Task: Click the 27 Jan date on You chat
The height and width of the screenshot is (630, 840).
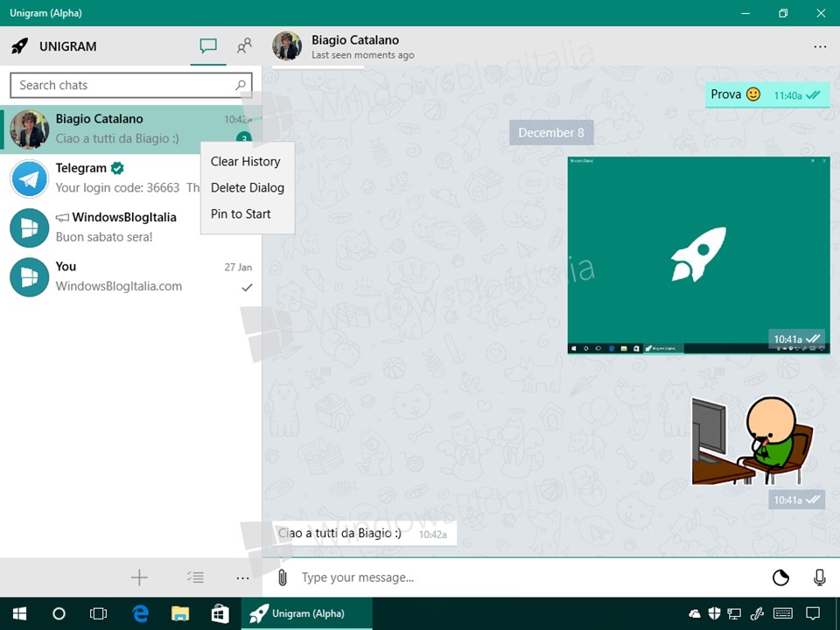Action: click(238, 267)
